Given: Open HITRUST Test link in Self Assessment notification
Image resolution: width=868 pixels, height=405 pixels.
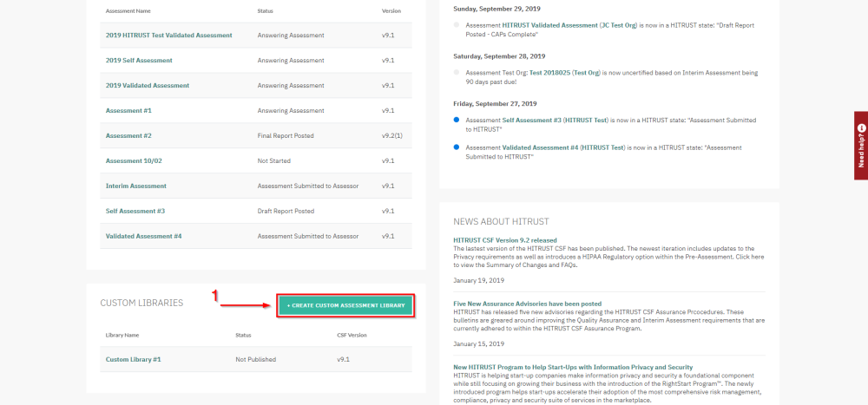Looking at the screenshot, I should (586, 120).
